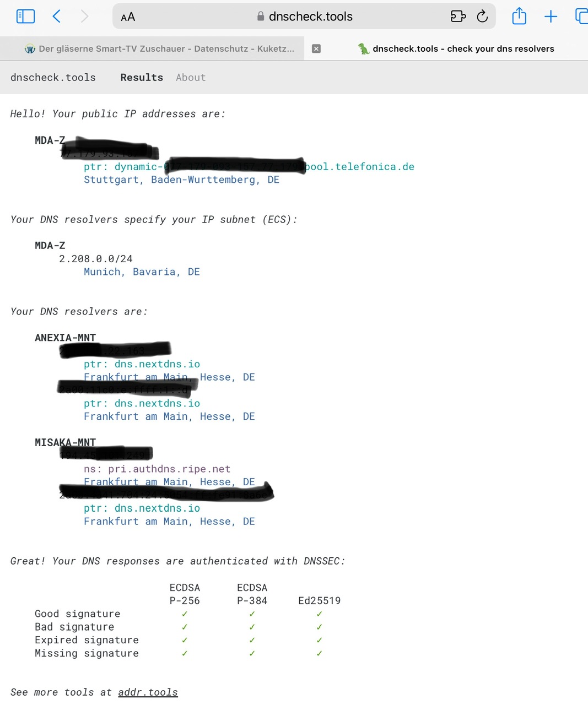Click the Good signature row label

point(77,614)
